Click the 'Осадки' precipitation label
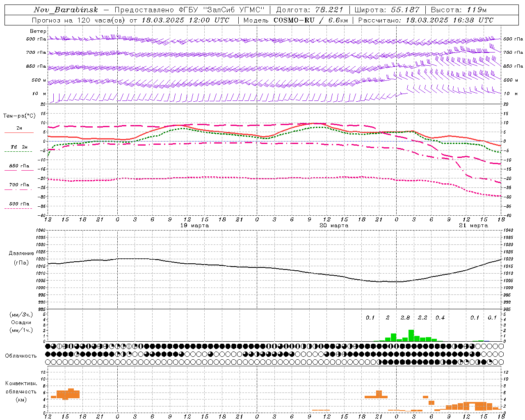525x420 pixels. coord(21,322)
